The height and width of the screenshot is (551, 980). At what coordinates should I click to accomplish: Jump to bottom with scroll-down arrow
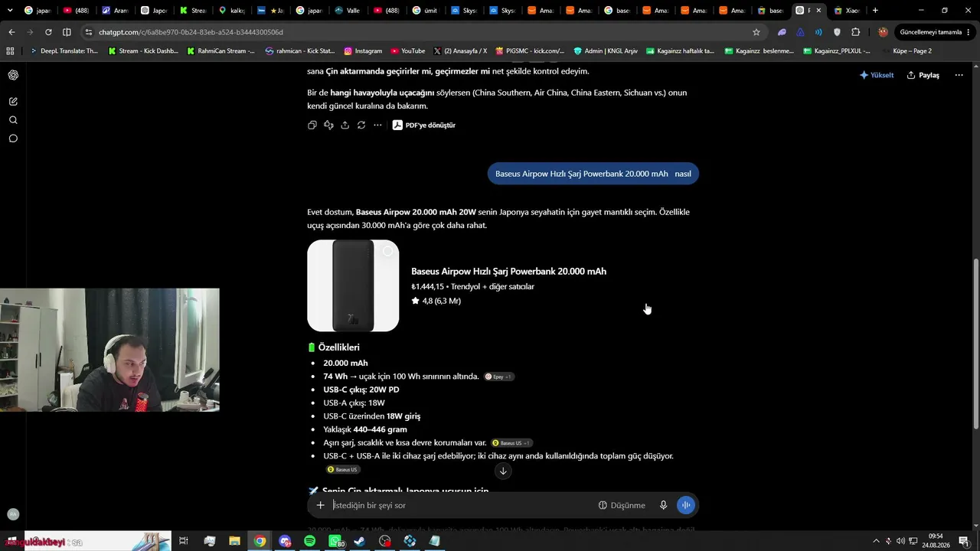[x=503, y=471]
